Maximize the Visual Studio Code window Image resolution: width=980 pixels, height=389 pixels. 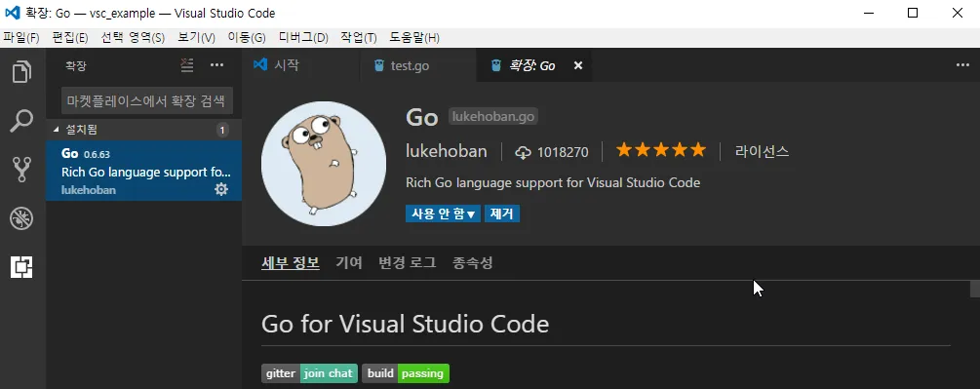pyautogui.click(x=913, y=13)
